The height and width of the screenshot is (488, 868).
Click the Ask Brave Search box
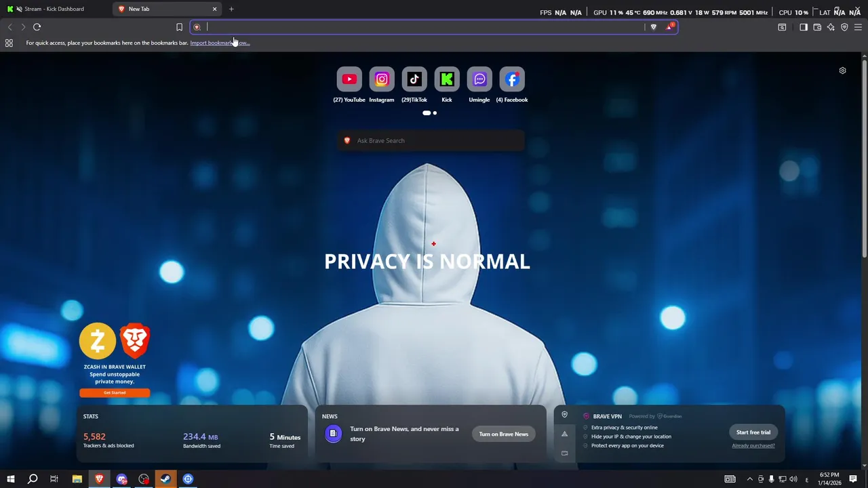(431, 140)
